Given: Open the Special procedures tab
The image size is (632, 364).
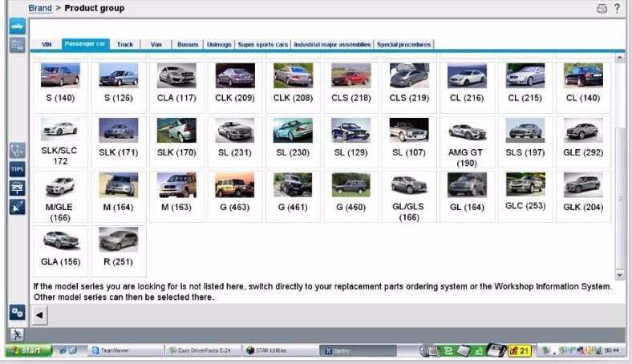Looking at the screenshot, I should click(403, 45).
